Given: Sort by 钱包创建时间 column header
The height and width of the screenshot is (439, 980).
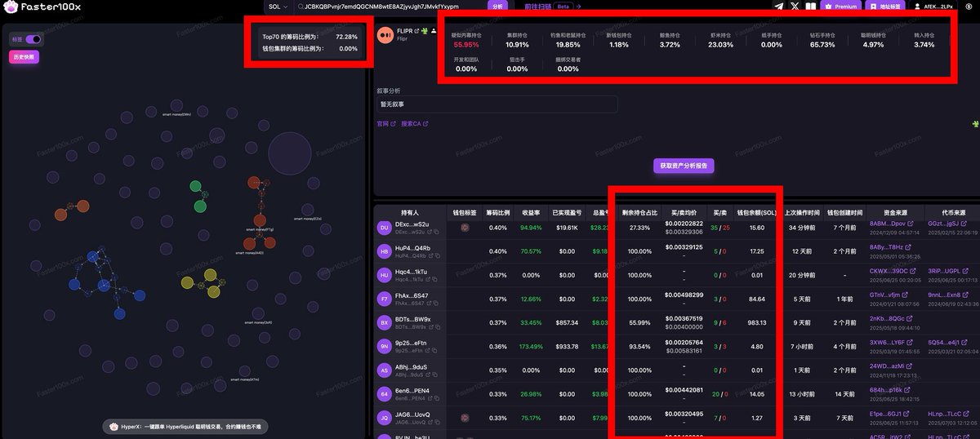Looking at the screenshot, I should 844,212.
